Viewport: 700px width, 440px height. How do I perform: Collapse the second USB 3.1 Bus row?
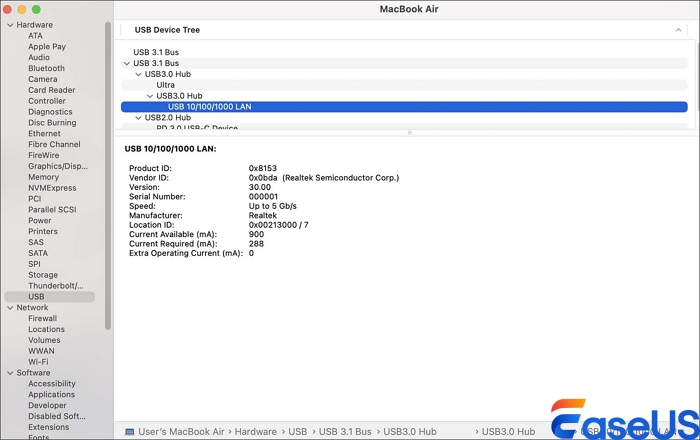tap(127, 63)
